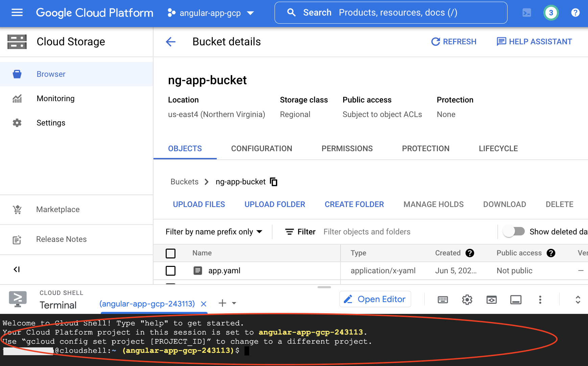Click the Google Cloud Platform logo
Screen dimensions: 588x366
[95, 13]
